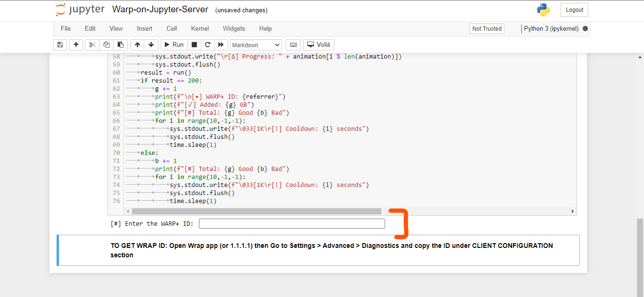Open the command palette keyboard icon

[293, 45]
